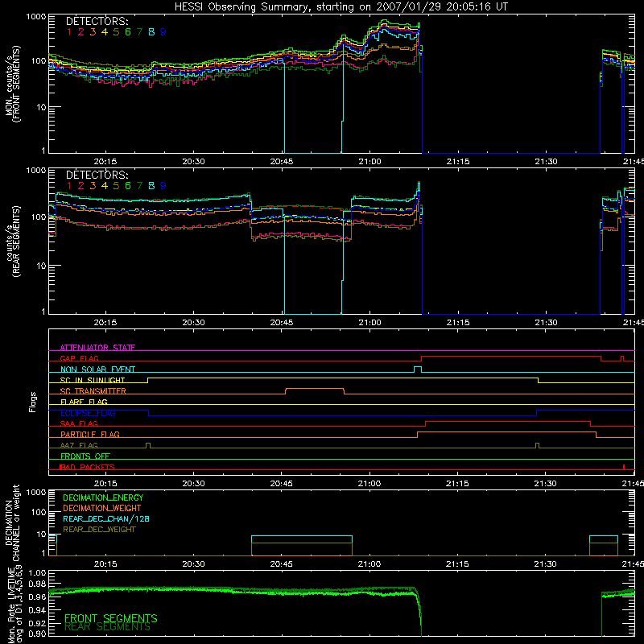Viewport: 644px width, 644px height.
Task: Click the 1000 y-axis value of the front segments plot
Action: pos(36,17)
